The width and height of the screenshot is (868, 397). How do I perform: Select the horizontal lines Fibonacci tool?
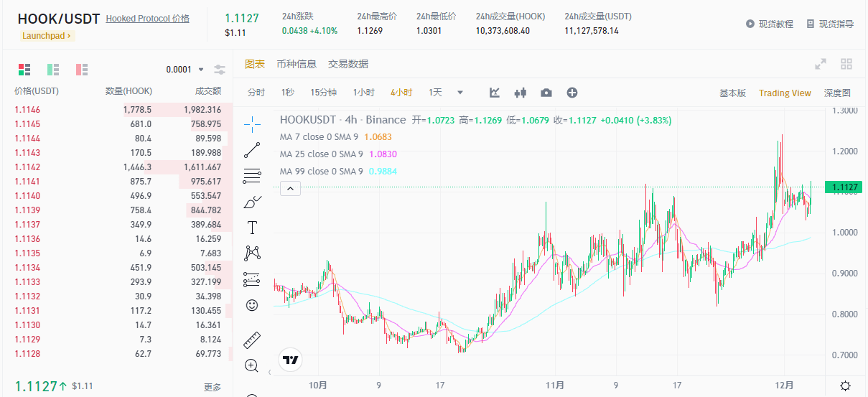[x=252, y=176]
